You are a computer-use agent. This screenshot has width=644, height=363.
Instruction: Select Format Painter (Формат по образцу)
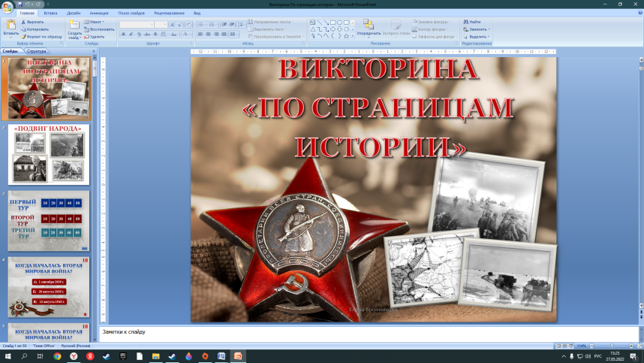[x=41, y=37]
